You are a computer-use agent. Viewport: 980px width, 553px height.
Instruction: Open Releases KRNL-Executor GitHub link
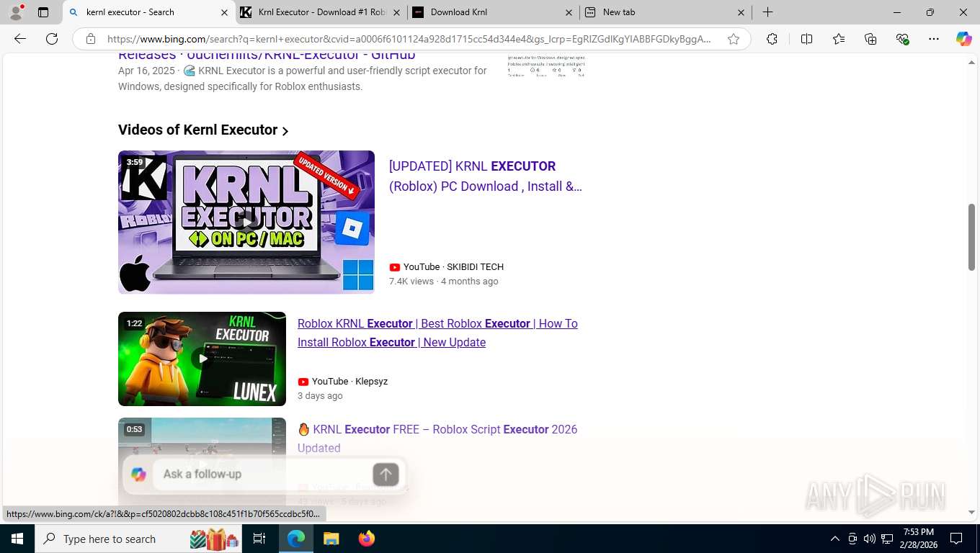click(267, 55)
